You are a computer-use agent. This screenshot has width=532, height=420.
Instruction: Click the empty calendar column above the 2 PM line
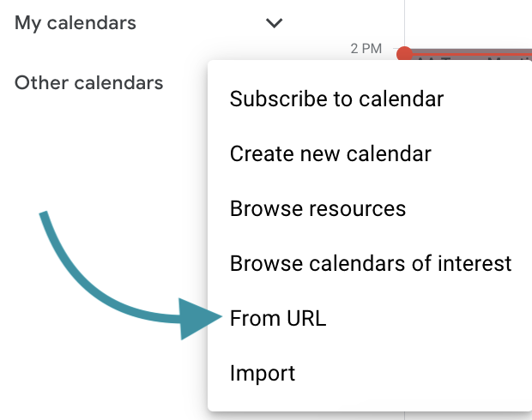[469, 22]
